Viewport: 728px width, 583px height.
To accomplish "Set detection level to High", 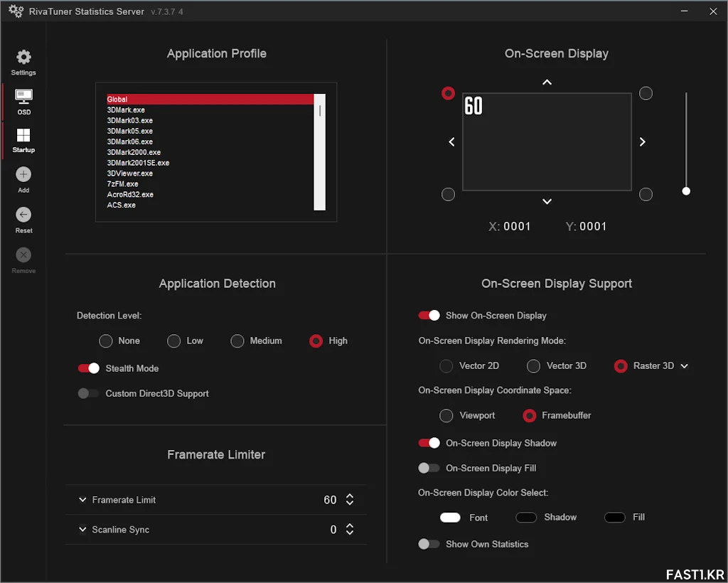I will click(x=316, y=341).
